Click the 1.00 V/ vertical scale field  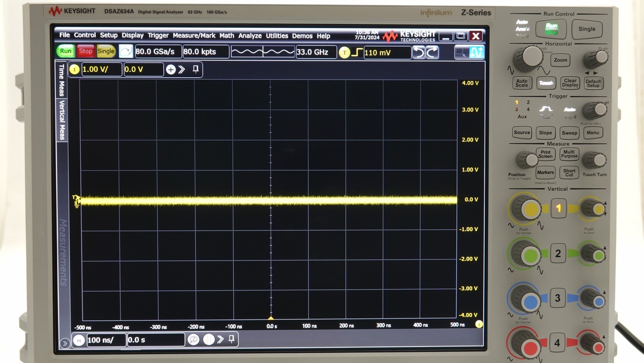point(102,69)
